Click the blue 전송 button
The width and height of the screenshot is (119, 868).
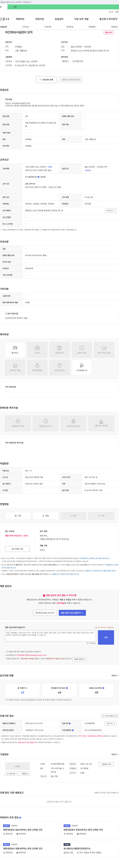(x=106, y=638)
